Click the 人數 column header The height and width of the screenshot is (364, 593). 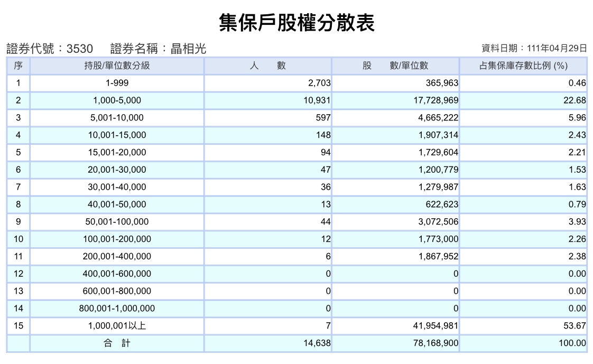click(x=268, y=66)
